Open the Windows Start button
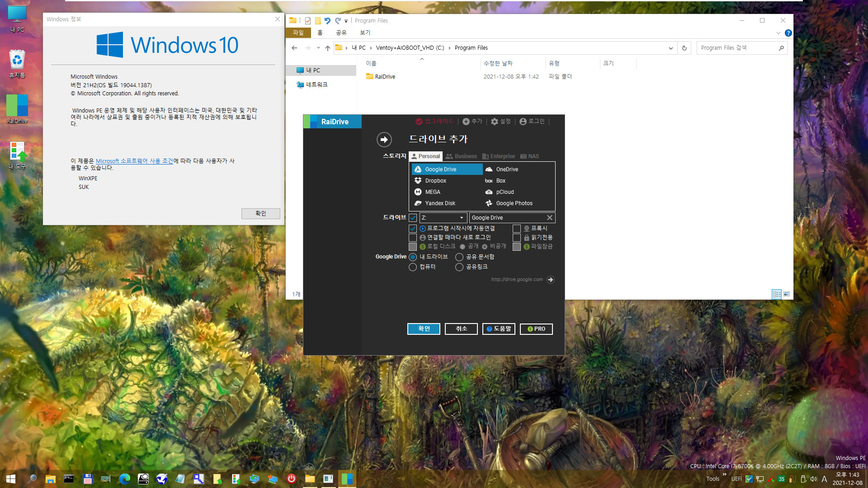 pyautogui.click(x=11, y=479)
